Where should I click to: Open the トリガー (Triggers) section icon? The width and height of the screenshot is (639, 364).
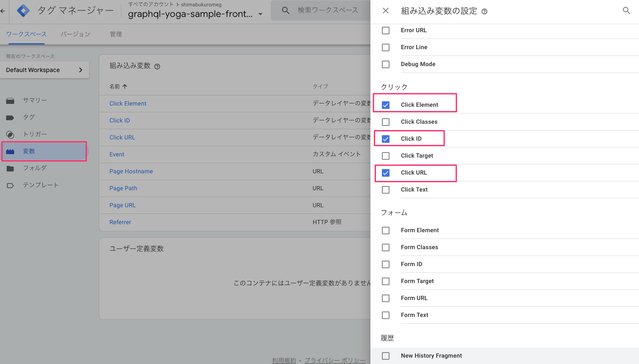click(x=10, y=134)
